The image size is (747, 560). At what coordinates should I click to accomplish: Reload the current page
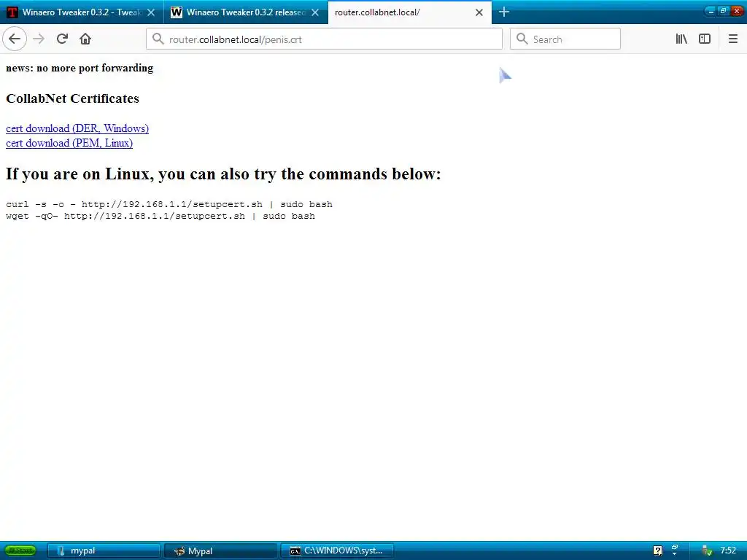point(62,39)
